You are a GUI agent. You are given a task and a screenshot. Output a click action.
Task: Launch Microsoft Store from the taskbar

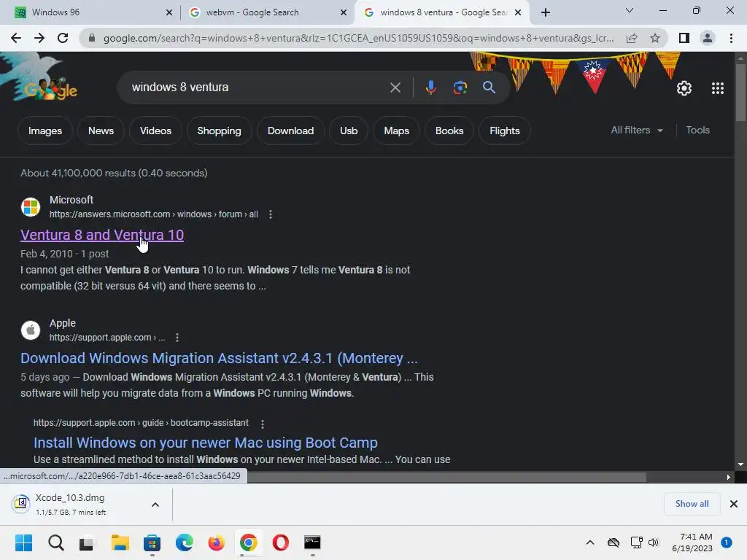pyautogui.click(x=152, y=542)
